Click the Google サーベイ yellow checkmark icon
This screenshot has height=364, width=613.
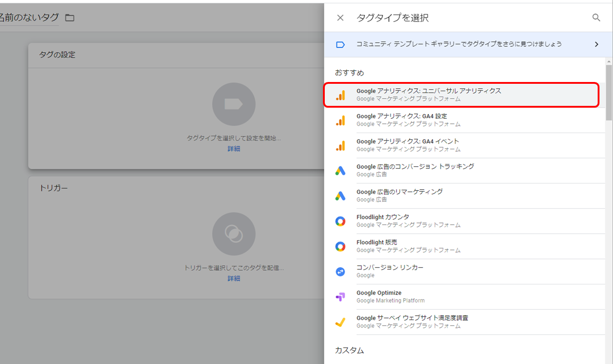(340, 322)
